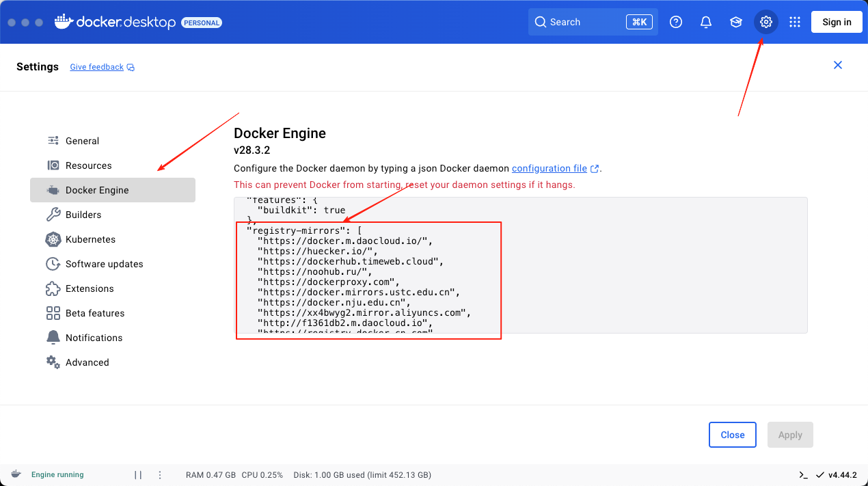Click the Advanced gears icon in sidebar

53,362
